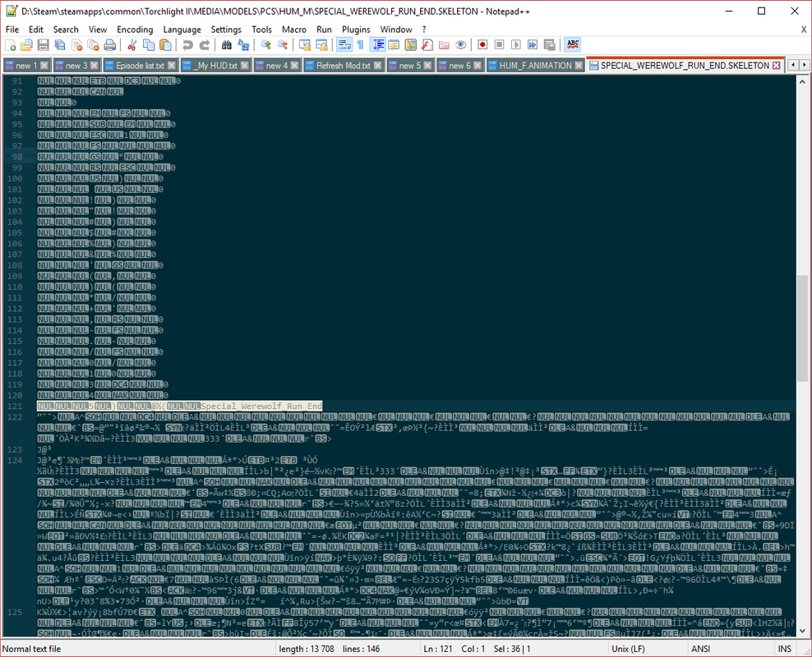Zoom in using the toolbar icon
812x657 pixels.
point(265,45)
